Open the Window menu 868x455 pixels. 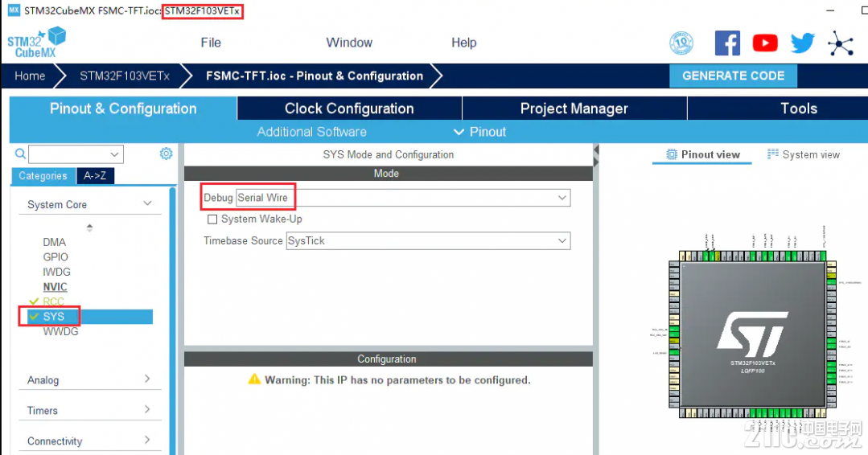349,43
